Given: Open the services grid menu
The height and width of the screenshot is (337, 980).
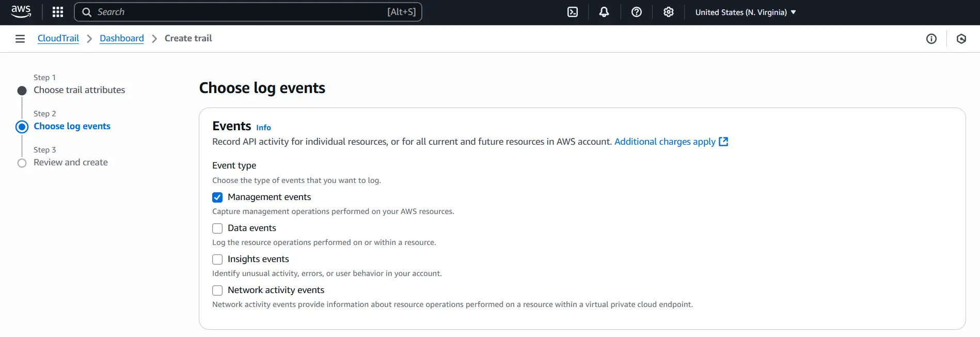Looking at the screenshot, I should pos(58,12).
